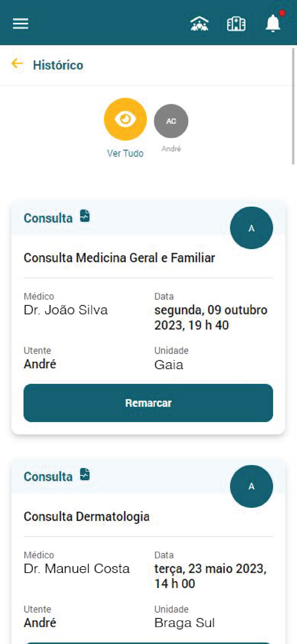Open the hamburger menu
297x644 pixels.
pos(20,24)
